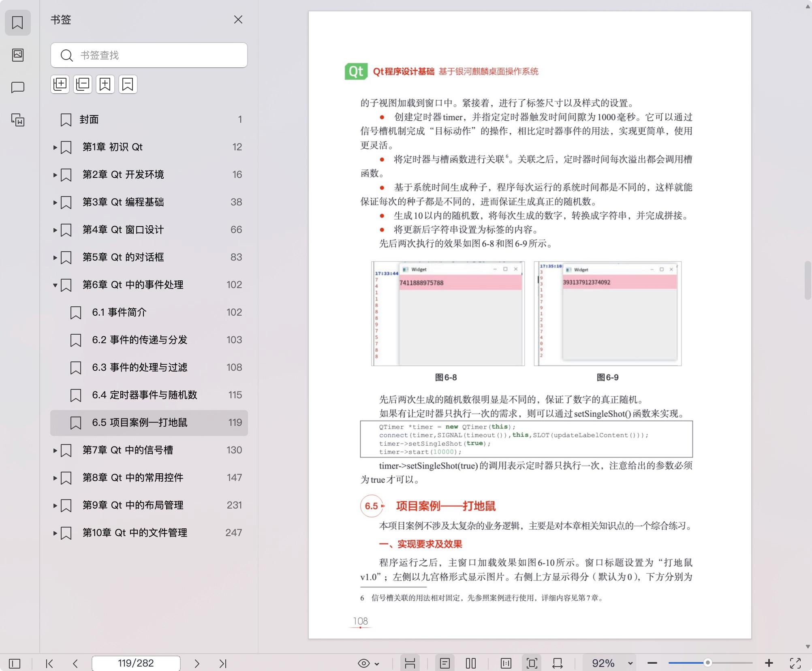Image resolution: width=812 pixels, height=671 pixels.
Task: Jump to the last page
Action: click(223, 663)
